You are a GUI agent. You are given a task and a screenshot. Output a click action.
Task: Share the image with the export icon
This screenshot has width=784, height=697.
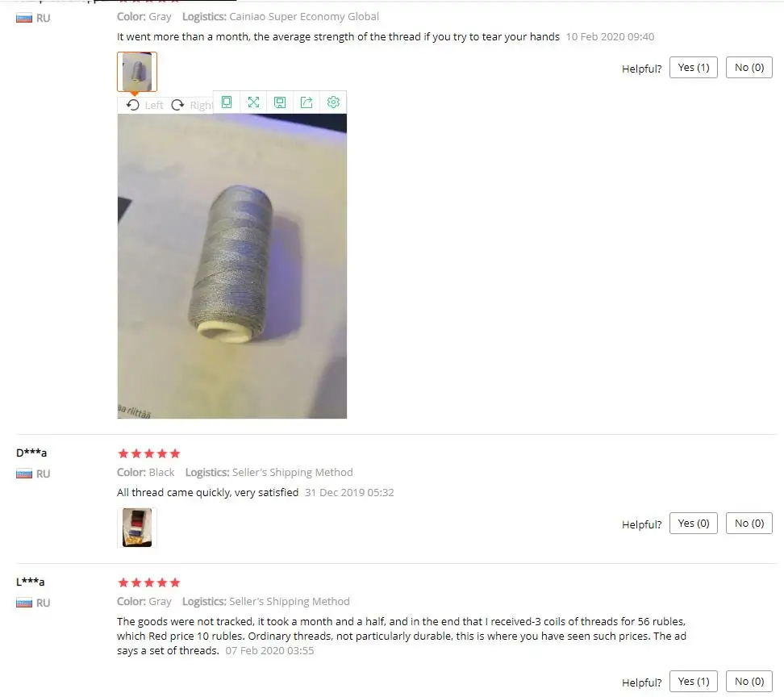pyautogui.click(x=307, y=102)
